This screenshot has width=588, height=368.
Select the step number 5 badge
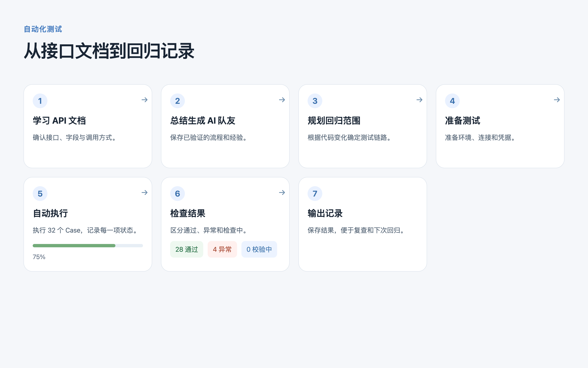coord(40,194)
